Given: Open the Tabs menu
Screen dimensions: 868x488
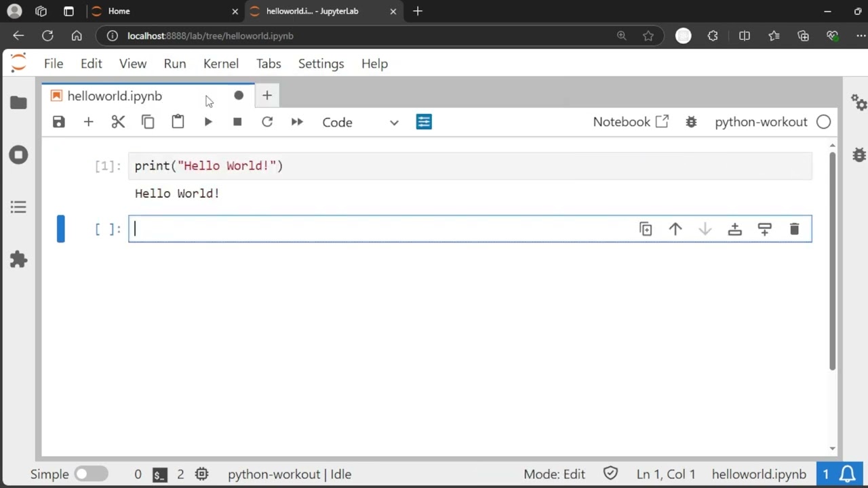Looking at the screenshot, I should (269, 64).
